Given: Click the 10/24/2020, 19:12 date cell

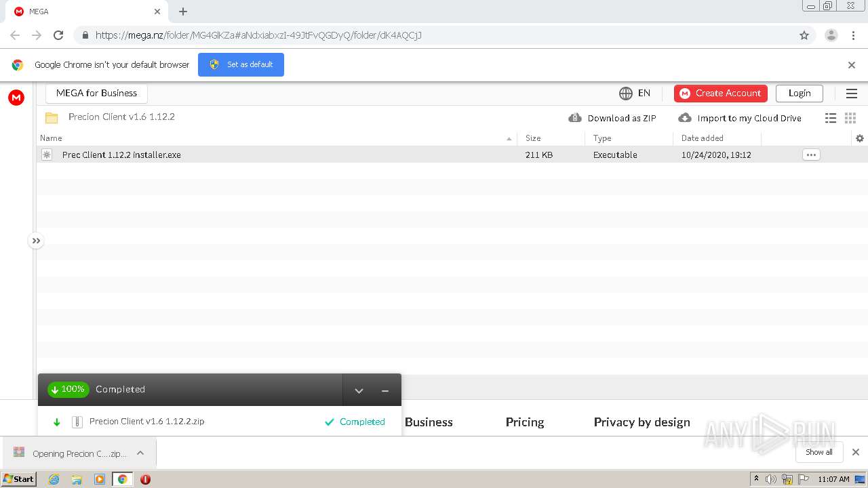Looking at the screenshot, I should 716,155.
